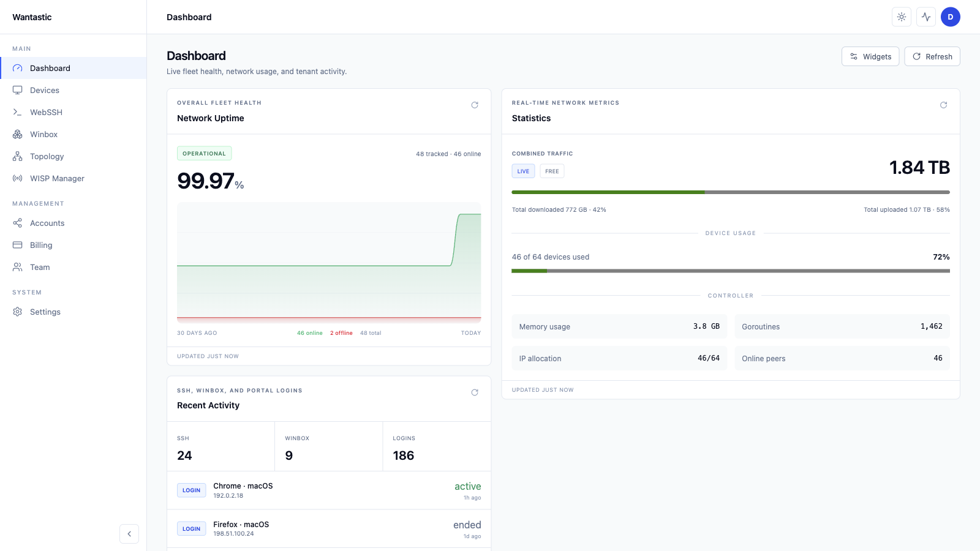The width and height of the screenshot is (980, 551).
Task: Click the combined traffic progress bar
Action: (731, 192)
